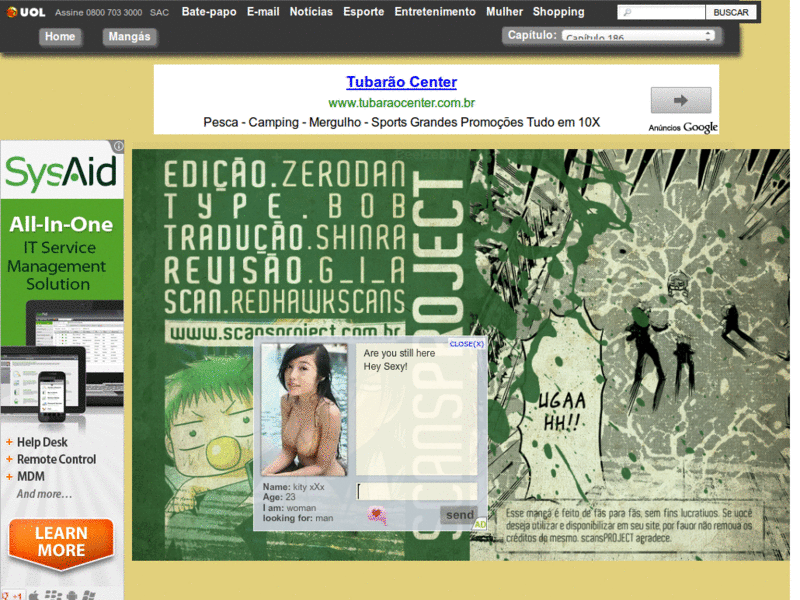Open the Mulher section
The image size is (800, 600).
[x=504, y=12]
